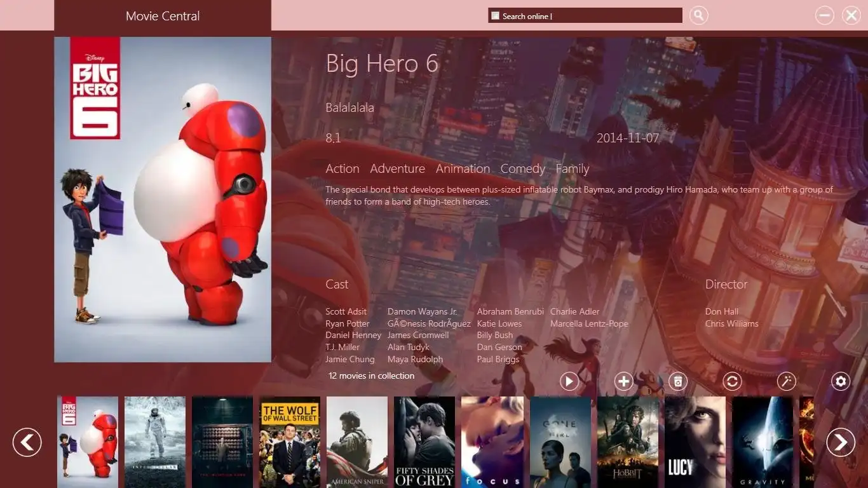Viewport: 868px width, 488px height.
Task: Click director Don Hall
Action: click(x=722, y=311)
